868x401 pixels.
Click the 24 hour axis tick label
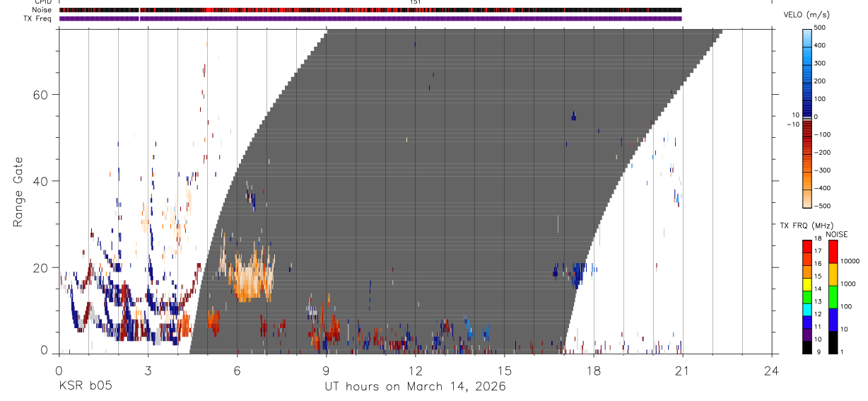click(772, 370)
